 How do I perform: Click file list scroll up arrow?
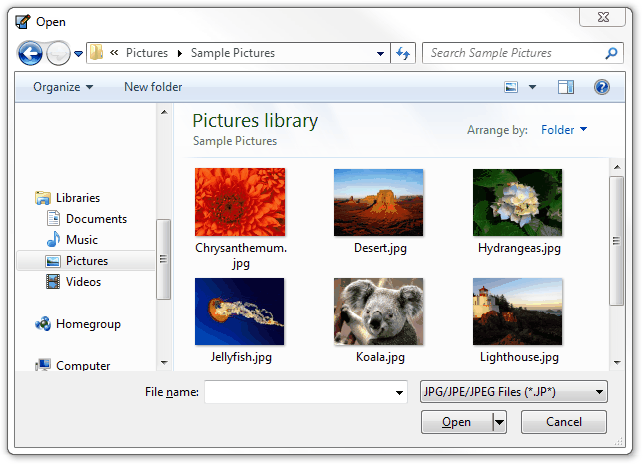pyautogui.click(x=617, y=167)
